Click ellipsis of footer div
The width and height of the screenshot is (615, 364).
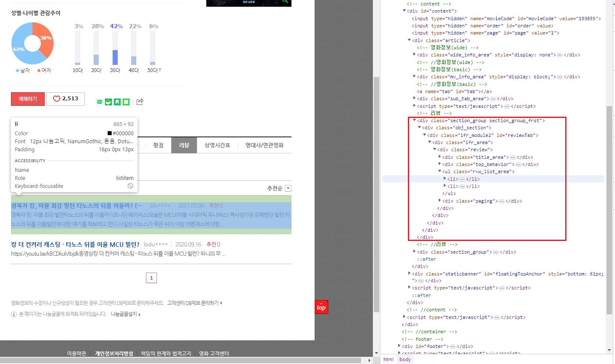coord(453,347)
